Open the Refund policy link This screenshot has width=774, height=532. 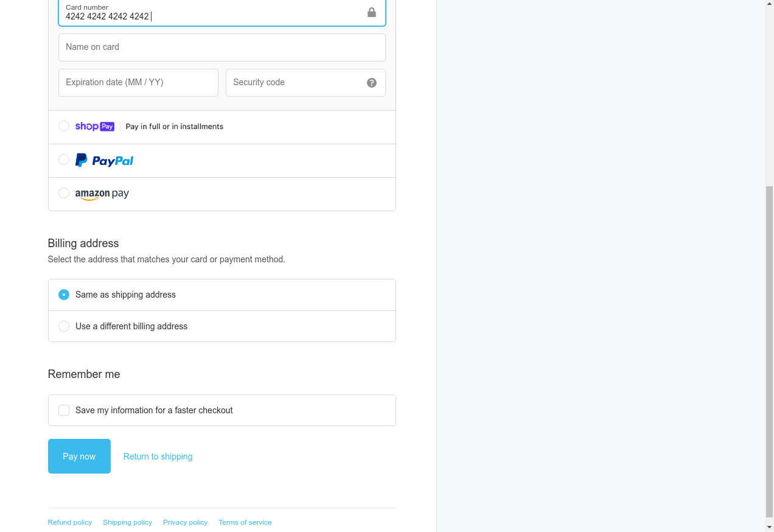pyautogui.click(x=70, y=522)
